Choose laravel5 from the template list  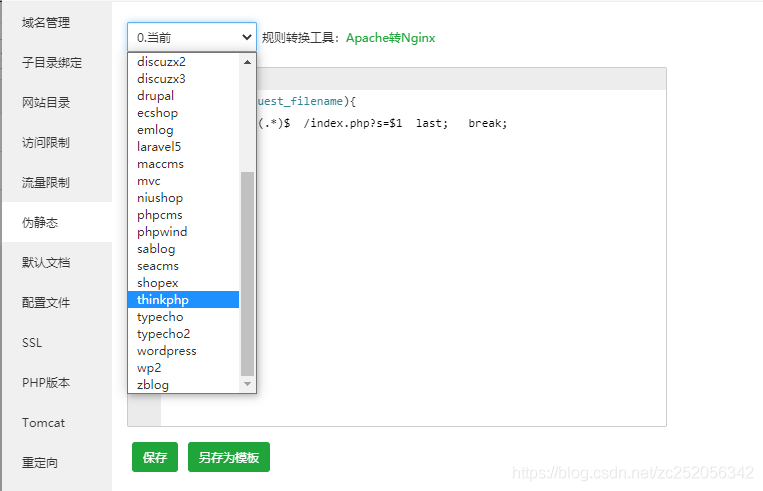tap(183, 147)
